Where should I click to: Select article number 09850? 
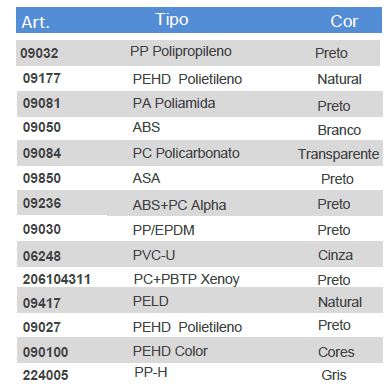[x=42, y=178]
